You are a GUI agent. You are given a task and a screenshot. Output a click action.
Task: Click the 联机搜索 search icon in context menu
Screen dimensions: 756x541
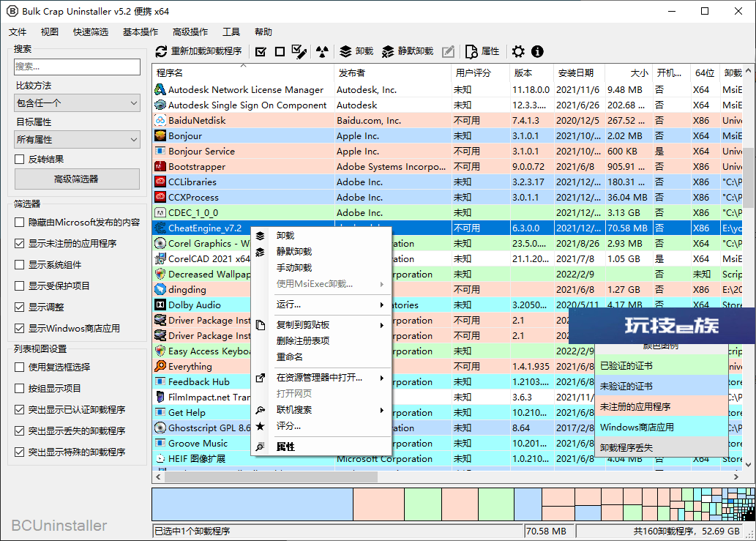coord(261,411)
